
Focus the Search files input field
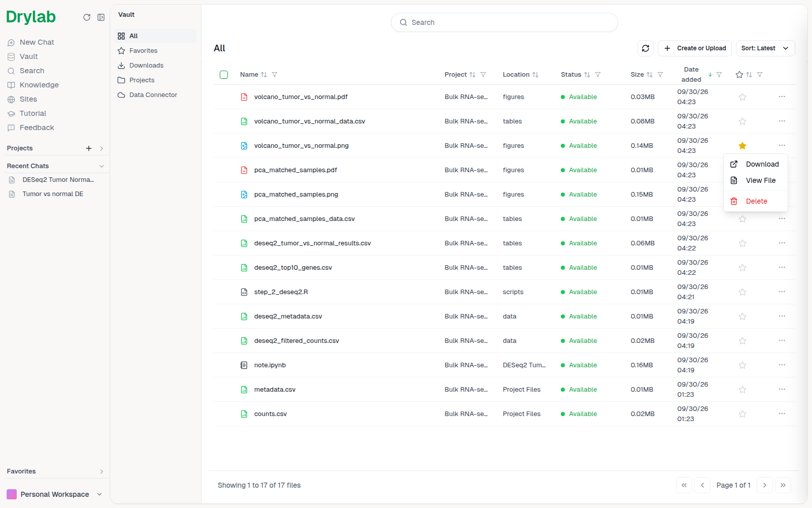pos(504,22)
